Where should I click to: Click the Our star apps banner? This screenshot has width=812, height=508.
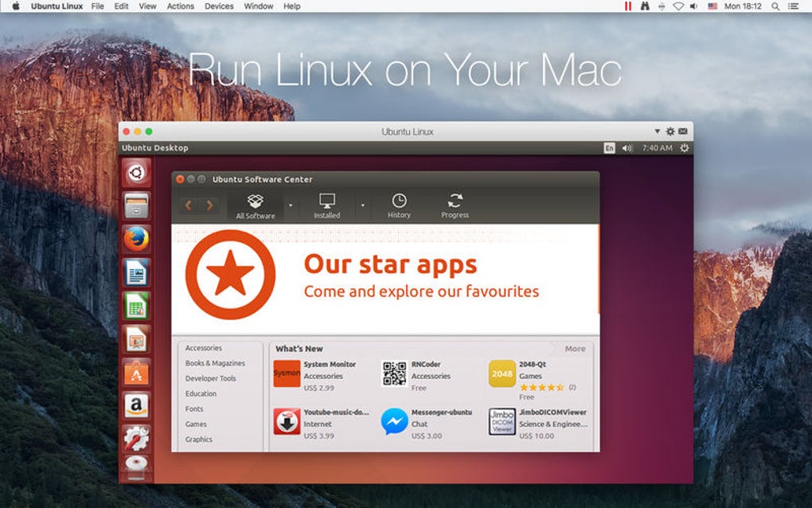coord(385,279)
